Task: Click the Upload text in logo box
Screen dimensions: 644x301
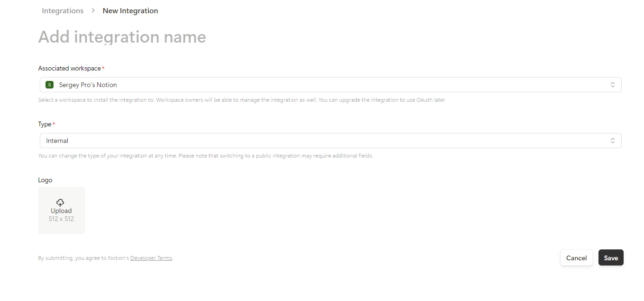Action: point(61,211)
